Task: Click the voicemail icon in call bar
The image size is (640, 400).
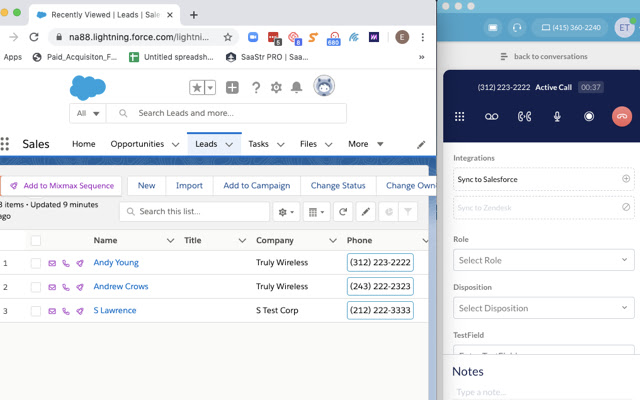Action: coord(491,116)
